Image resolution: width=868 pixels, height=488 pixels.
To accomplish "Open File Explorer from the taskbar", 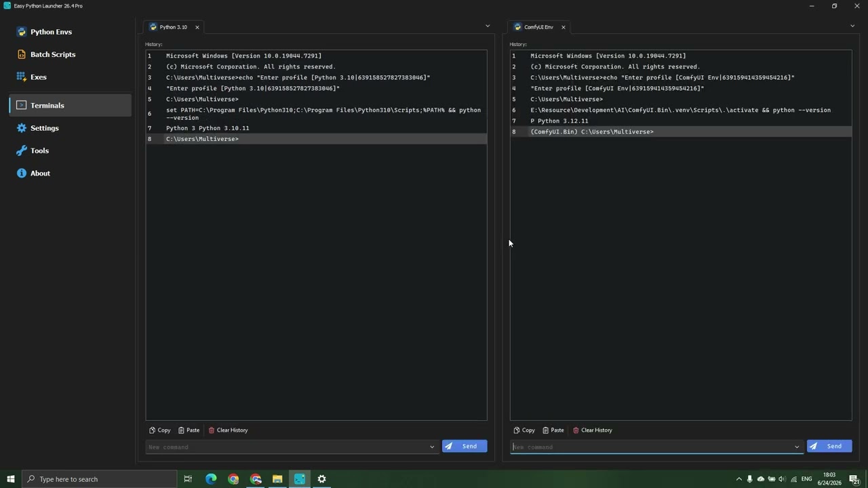I will pos(277,479).
